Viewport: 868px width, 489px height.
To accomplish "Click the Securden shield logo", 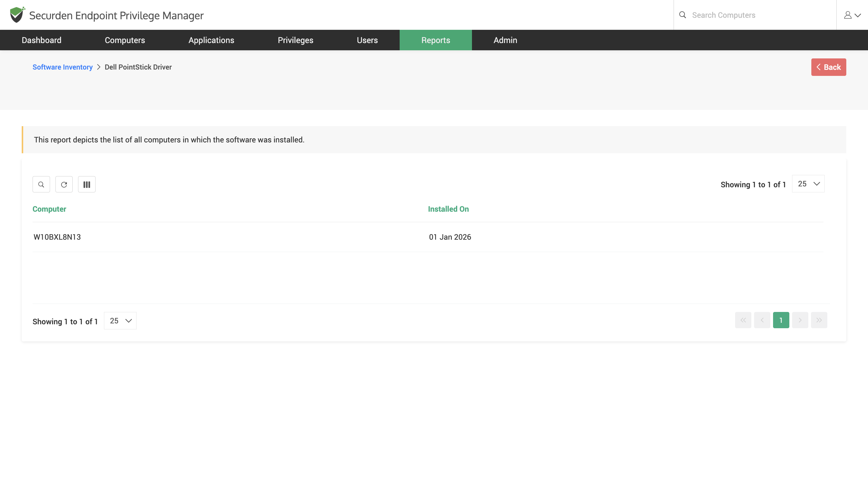I will pos(17,15).
